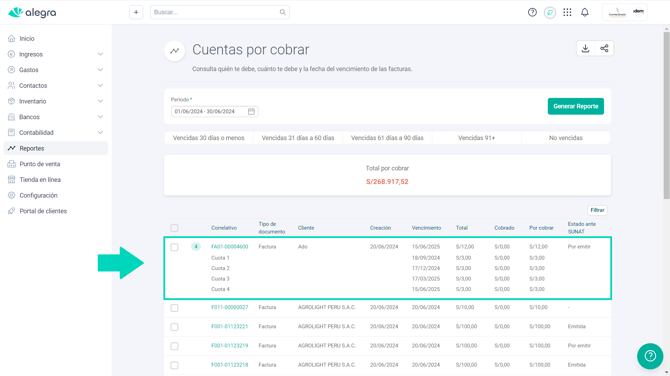The image size is (670, 376).
Task: Click the Bancos sidebar icon
Action: [12, 117]
